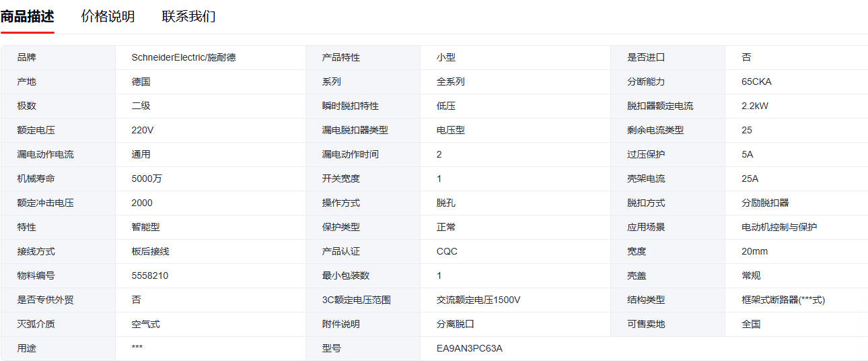Switch to the 价格说明 tab
The height and width of the screenshot is (361, 868).
pyautogui.click(x=108, y=17)
